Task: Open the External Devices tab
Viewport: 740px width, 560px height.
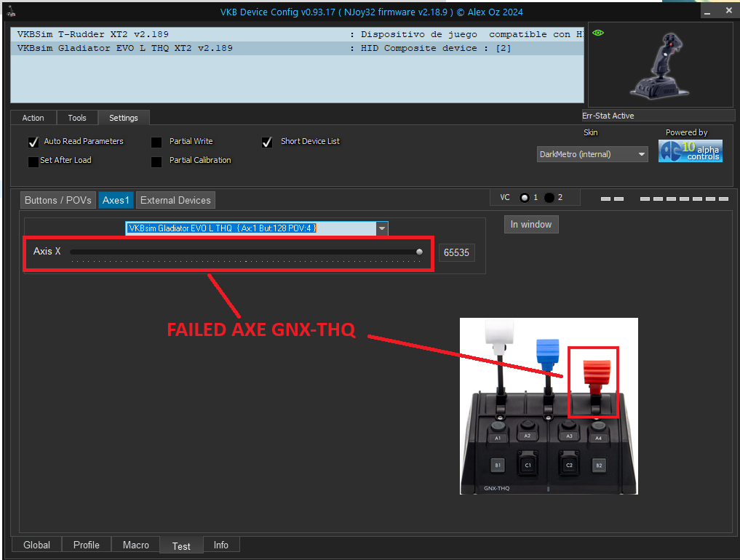Action: coord(175,200)
